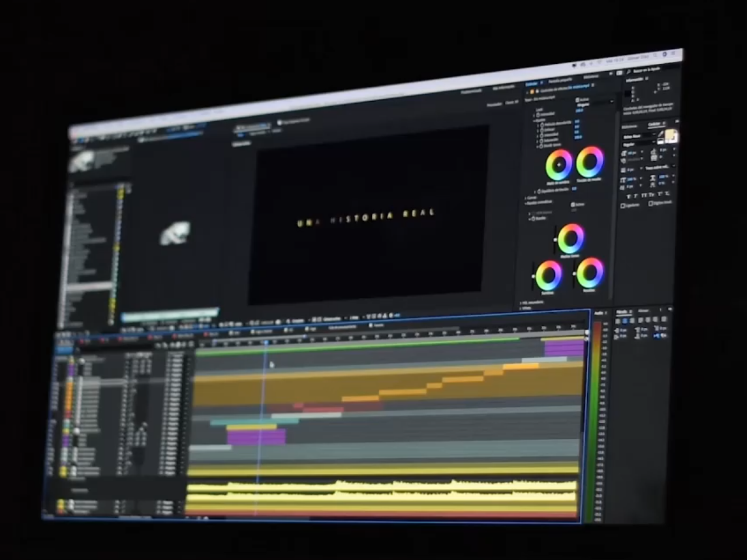Click the Medios tonos color wheel

(570, 239)
